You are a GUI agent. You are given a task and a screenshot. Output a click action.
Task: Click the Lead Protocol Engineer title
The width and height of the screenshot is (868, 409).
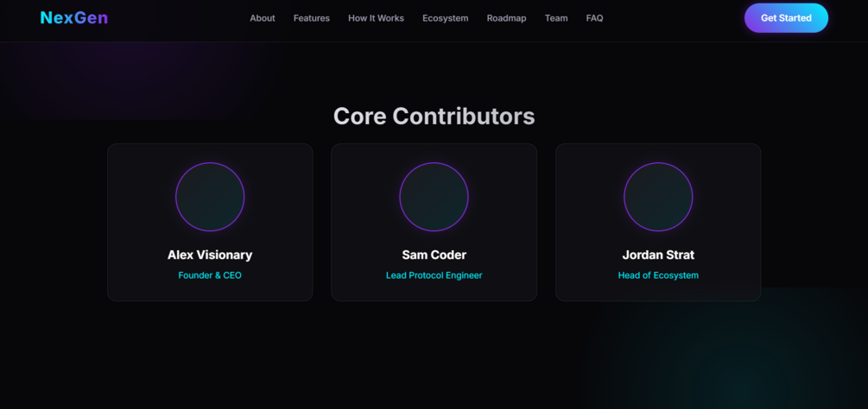click(434, 275)
